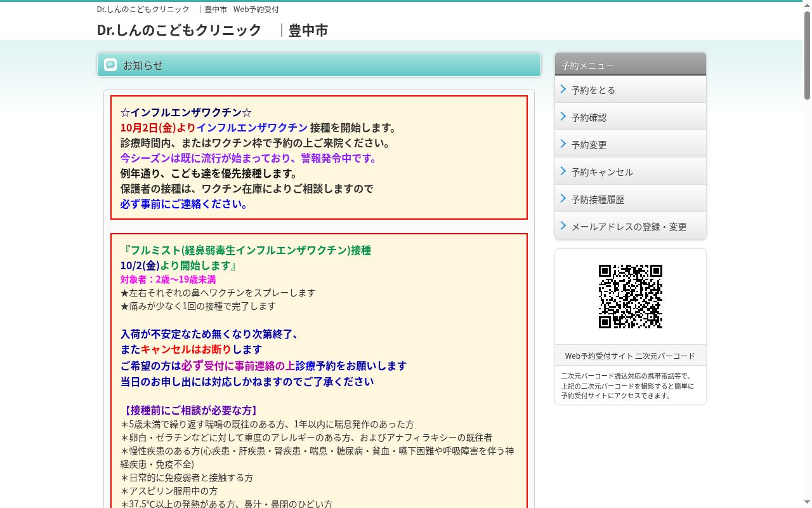Click the ☆インフルエンザワクチン☆ heading

click(186, 112)
